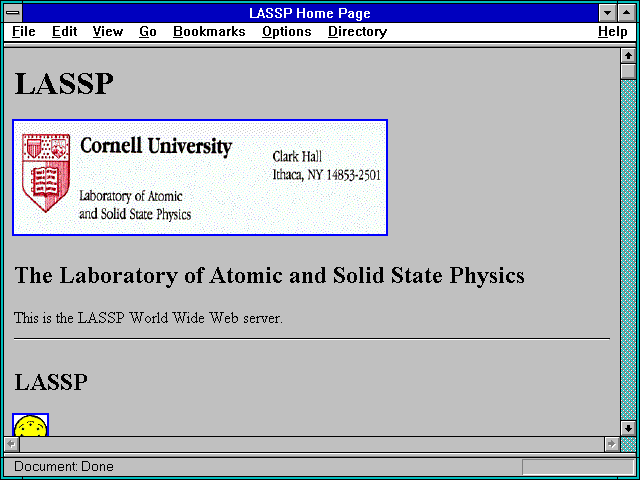Click the 'LASSP Home Page' title bar

pos(310,13)
